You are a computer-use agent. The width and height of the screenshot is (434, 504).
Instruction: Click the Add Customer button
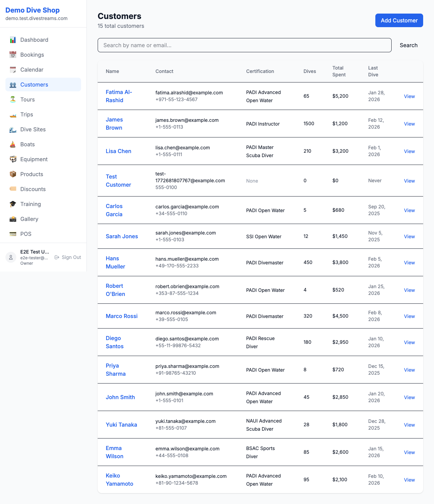point(399,20)
